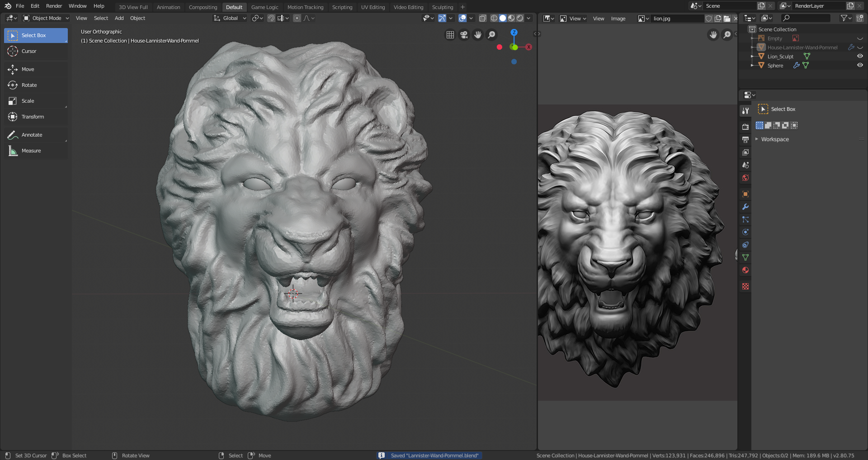The height and width of the screenshot is (460, 868).
Task: Switch to rendered shading mode
Action: click(x=520, y=18)
